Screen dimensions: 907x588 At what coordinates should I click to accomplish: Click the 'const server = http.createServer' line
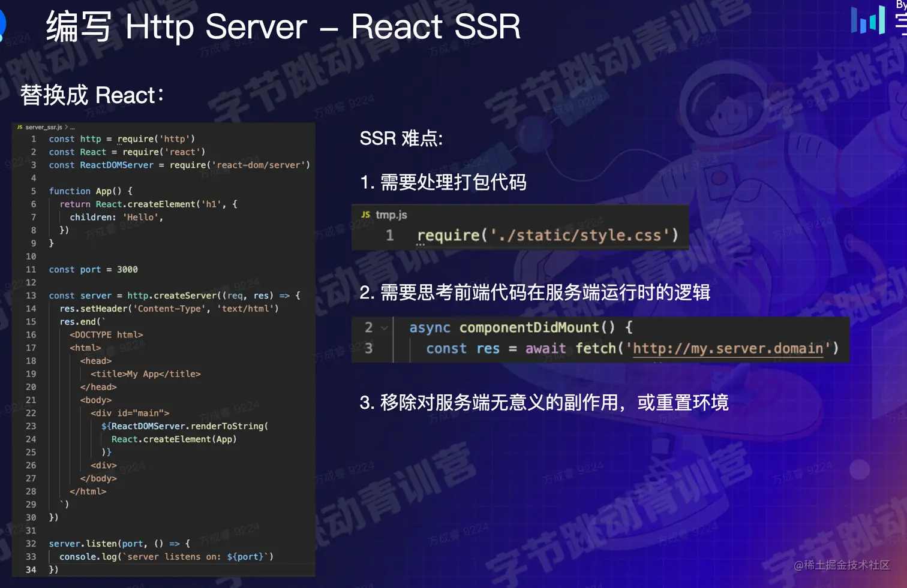point(175,295)
